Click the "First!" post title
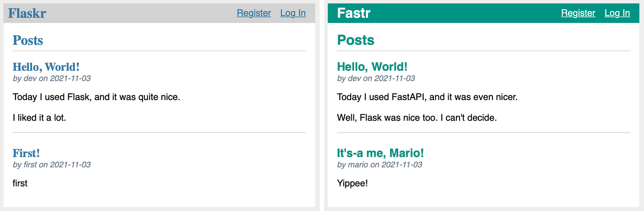Image resolution: width=644 pixels, height=211 pixels. 26,153
